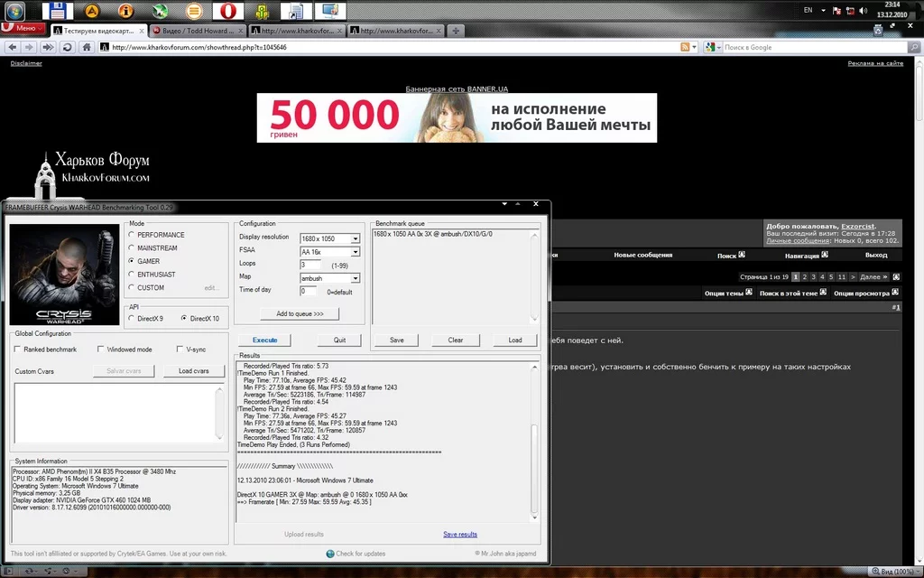Select ENTHUSIAST mode
The image size is (924, 578).
(132, 275)
